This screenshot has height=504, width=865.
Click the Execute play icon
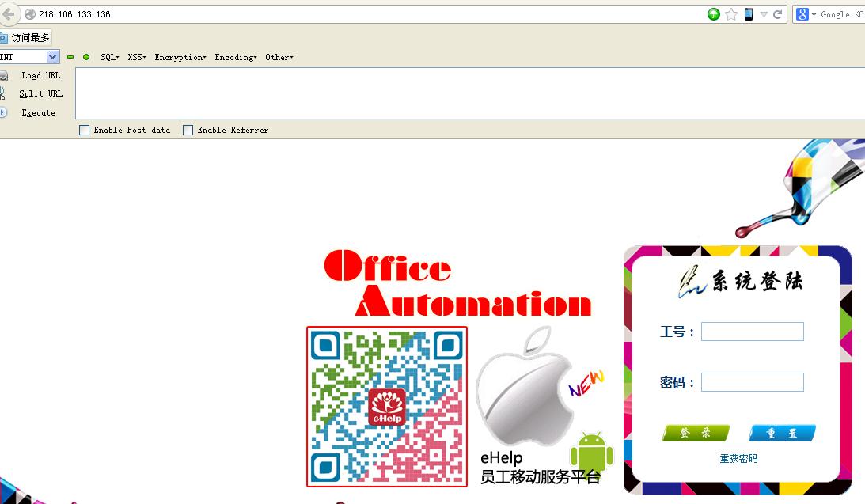(2, 112)
